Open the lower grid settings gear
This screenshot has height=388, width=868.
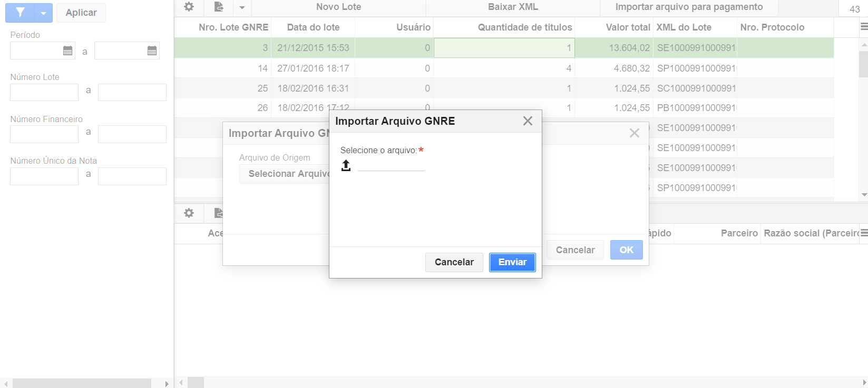[189, 213]
